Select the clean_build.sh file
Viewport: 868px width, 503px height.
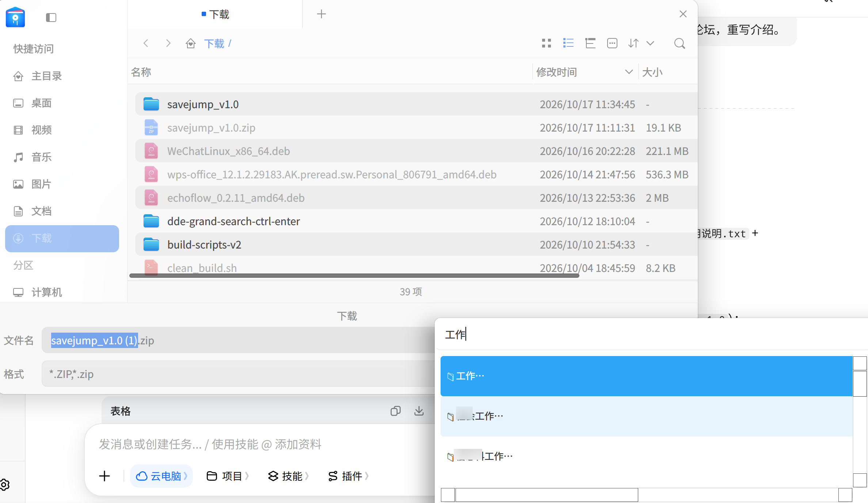pos(416,267)
